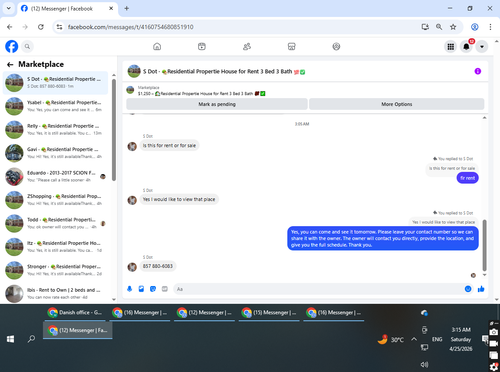Open conversation info purple icon
Viewport: 500px width, 372px height.
pos(478,71)
